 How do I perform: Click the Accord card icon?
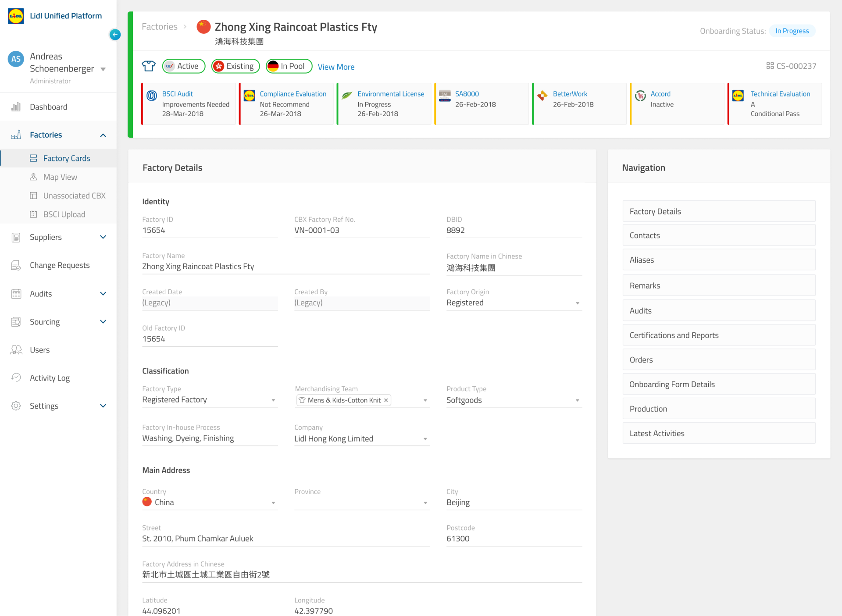640,95
